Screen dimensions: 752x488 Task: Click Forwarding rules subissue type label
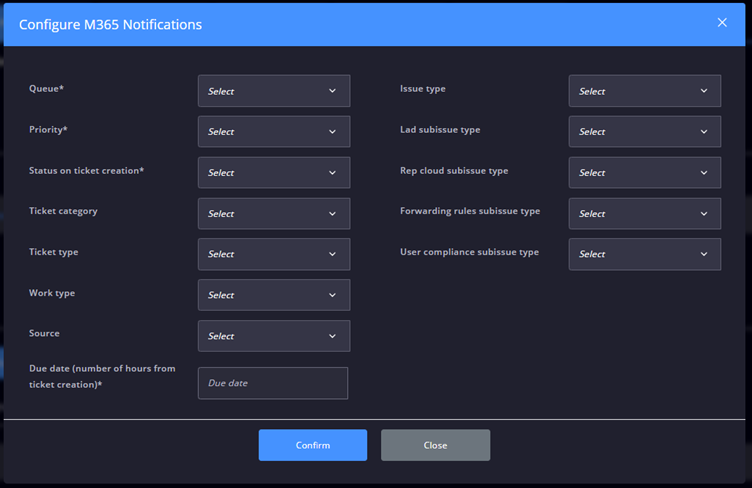(470, 211)
